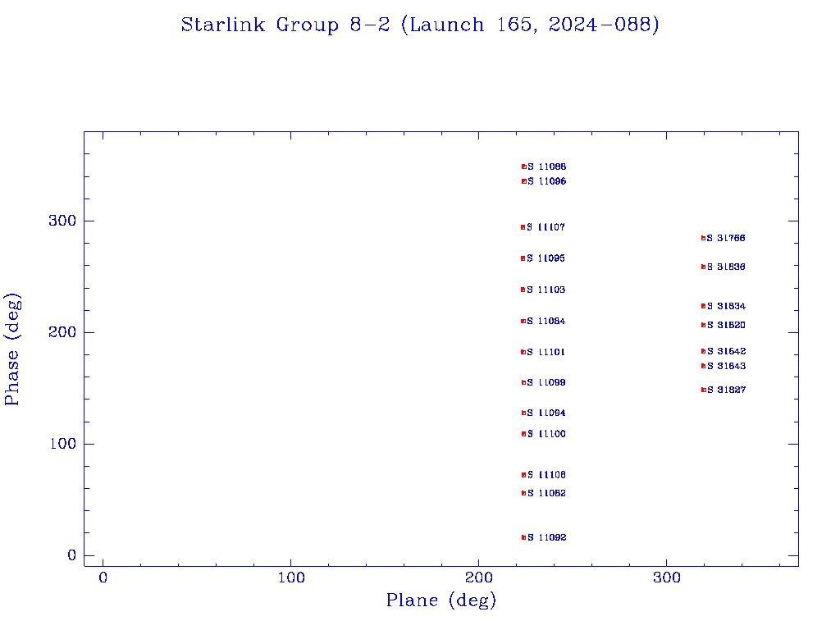Click the red marker beside S 11084
Screen dimensions: 840x630
coord(523,321)
